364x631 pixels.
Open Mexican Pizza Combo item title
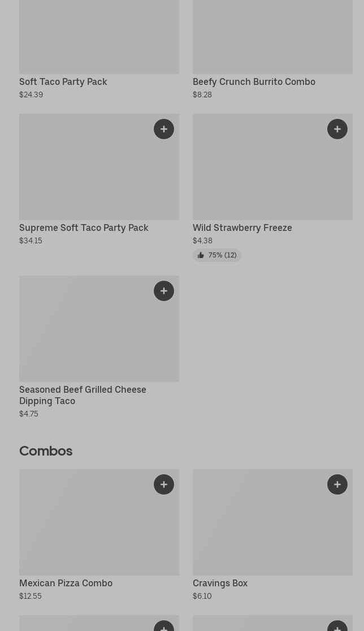(x=66, y=583)
